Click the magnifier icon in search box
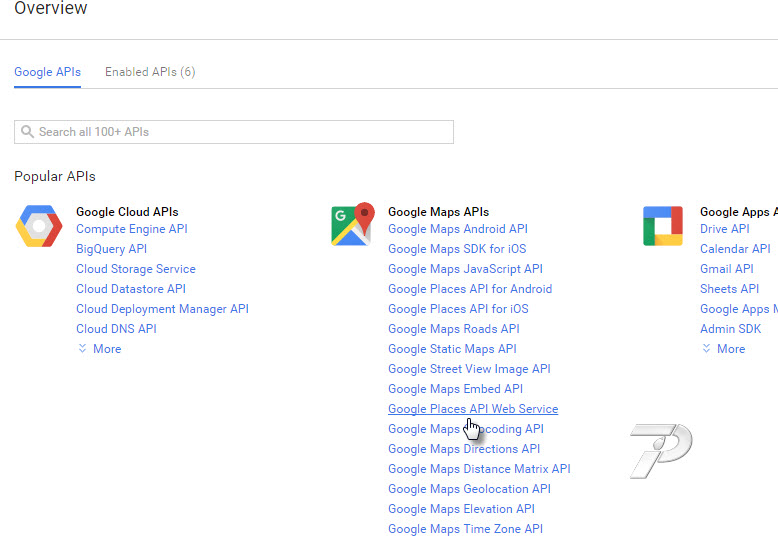The image size is (778, 545). tap(27, 132)
